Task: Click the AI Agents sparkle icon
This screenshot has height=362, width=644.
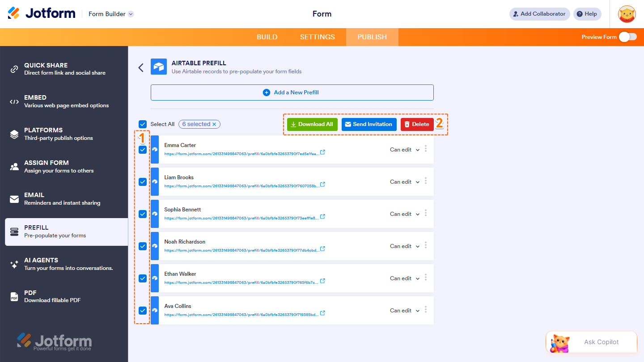Action: 14,264
